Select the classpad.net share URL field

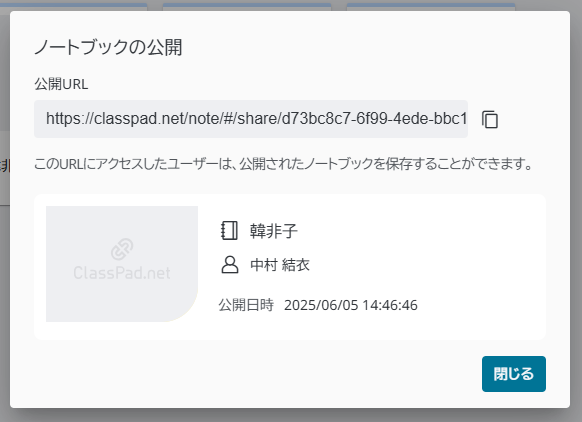(251, 119)
